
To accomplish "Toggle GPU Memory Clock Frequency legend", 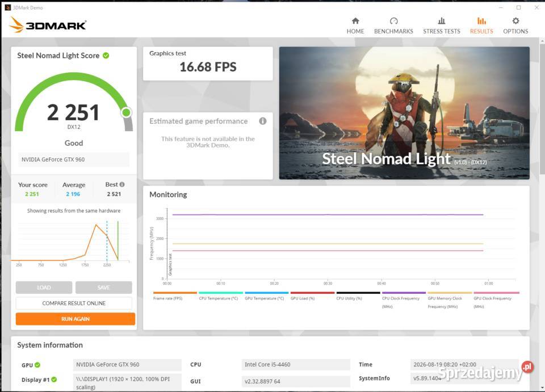I will (x=450, y=300).
